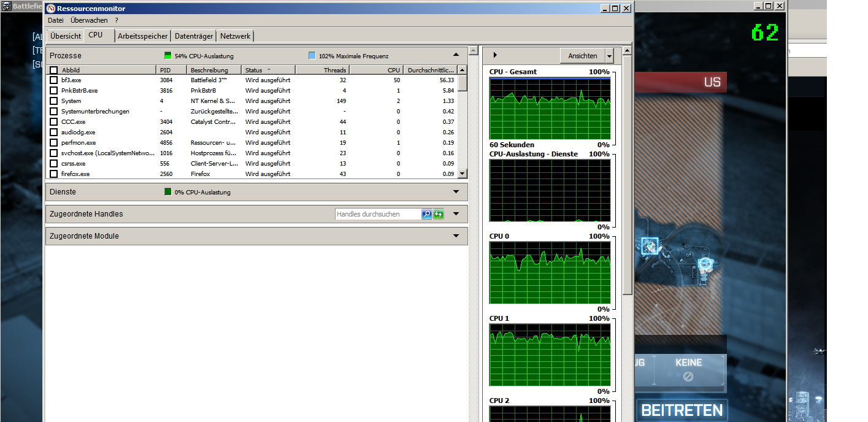Click the CPU - Gesamt graph
The height and width of the screenshot is (422, 868).
(x=550, y=109)
